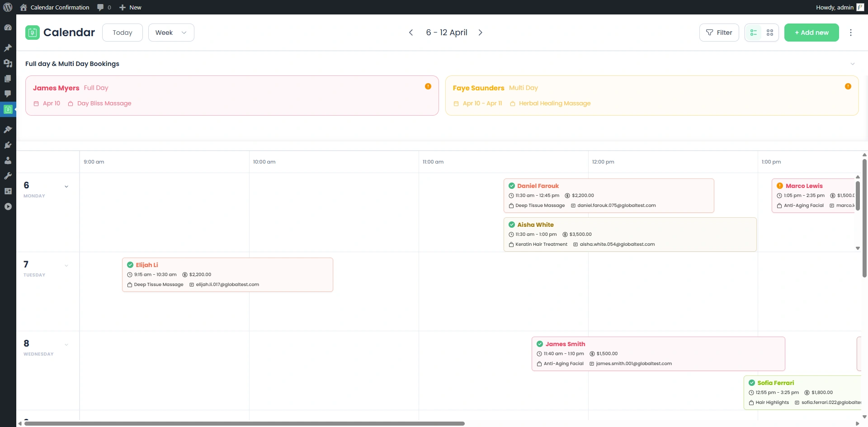The height and width of the screenshot is (427, 868).
Task: Expand the Wednesday 8 day row
Action: 66,345
